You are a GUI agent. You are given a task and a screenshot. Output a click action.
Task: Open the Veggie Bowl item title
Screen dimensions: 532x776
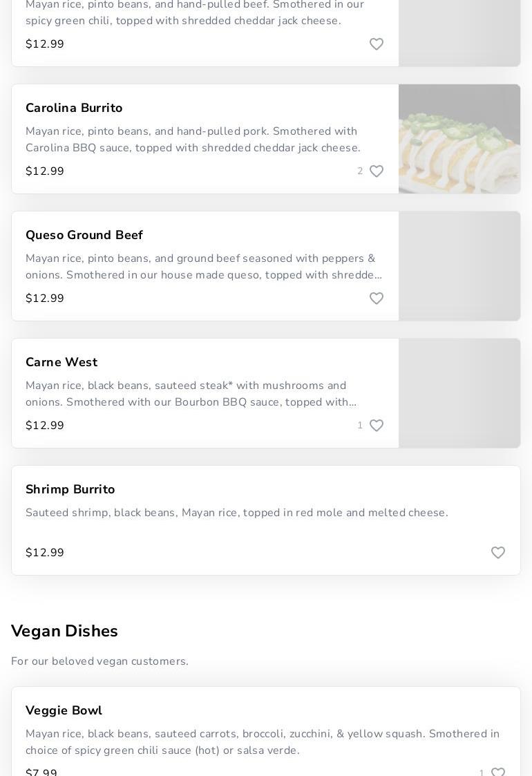(x=64, y=710)
